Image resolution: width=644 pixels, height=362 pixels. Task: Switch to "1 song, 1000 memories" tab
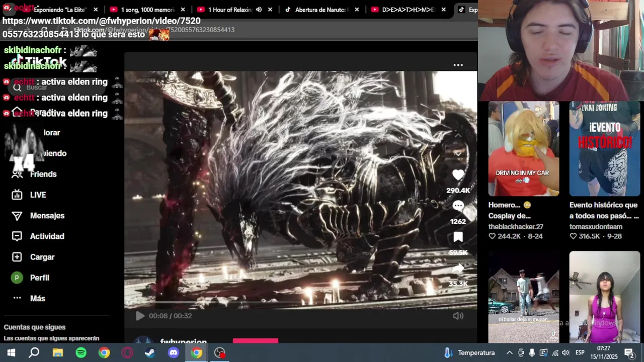pyautogui.click(x=148, y=10)
